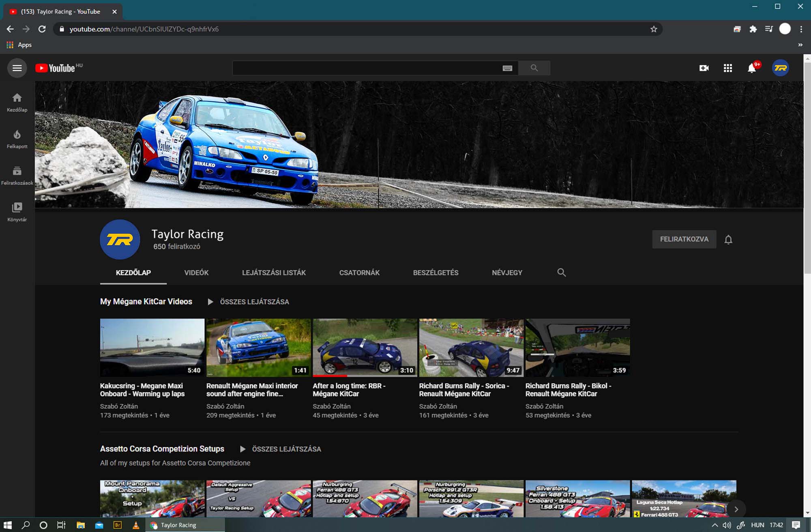Viewport: 811px width, 532px height.
Task: Open Chrome extensions puzzle icon
Action: click(x=753, y=29)
